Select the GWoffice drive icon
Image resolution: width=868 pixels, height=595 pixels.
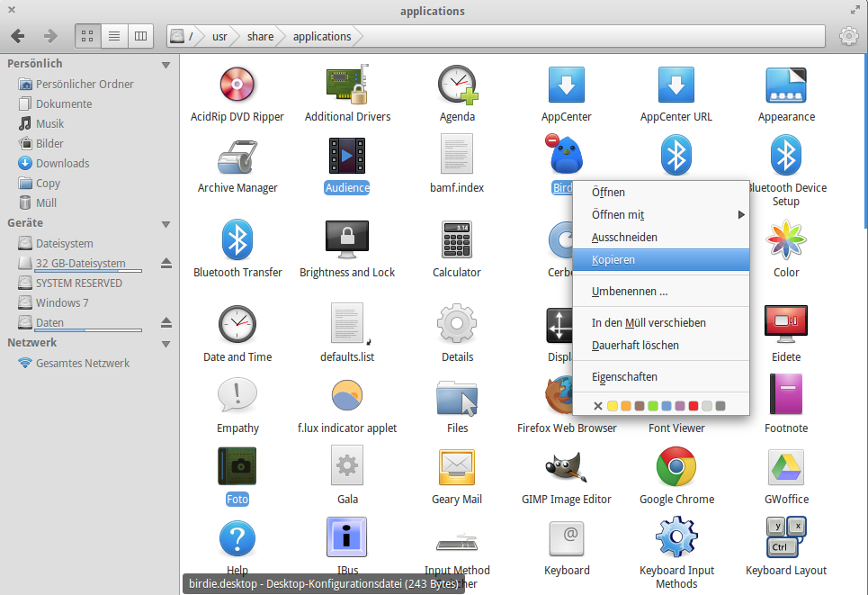pyautogui.click(x=786, y=467)
